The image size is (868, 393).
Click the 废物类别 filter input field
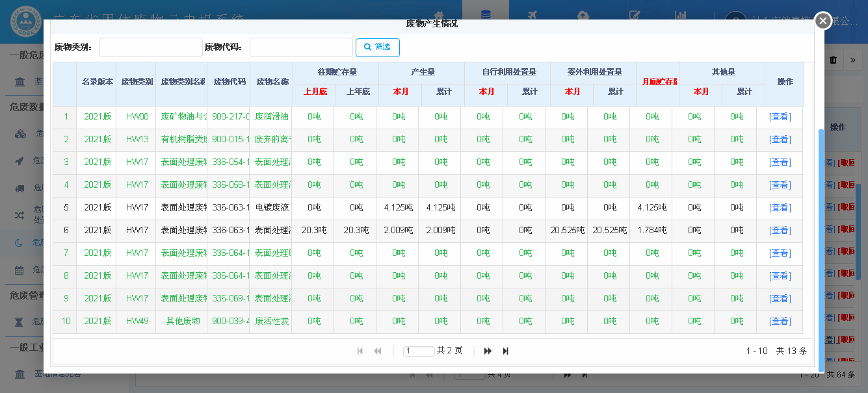click(x=151, y=47)
